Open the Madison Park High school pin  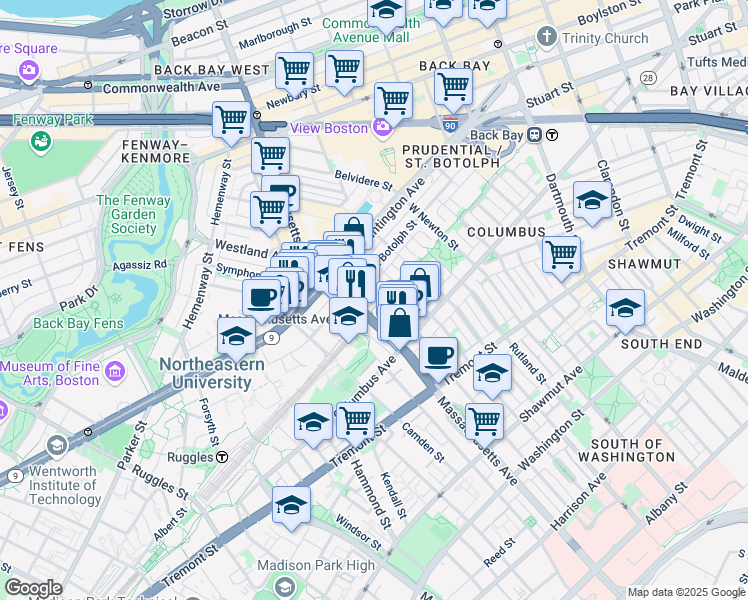click(284, 587)
